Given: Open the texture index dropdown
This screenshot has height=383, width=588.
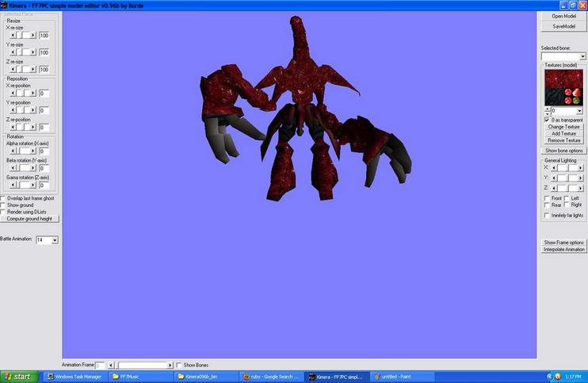Looking at the screenshot, I should (579, 111).
